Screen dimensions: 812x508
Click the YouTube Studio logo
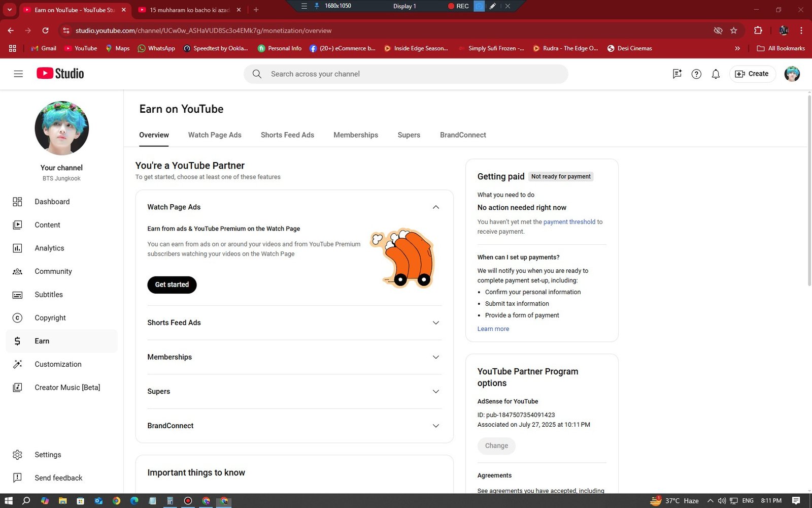tap(60, 74)
